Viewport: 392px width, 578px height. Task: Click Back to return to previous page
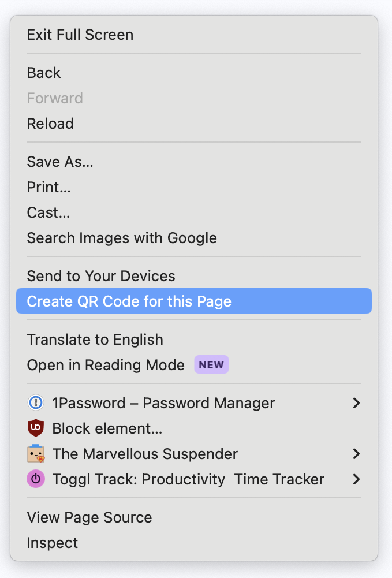[x=43, y=73]
